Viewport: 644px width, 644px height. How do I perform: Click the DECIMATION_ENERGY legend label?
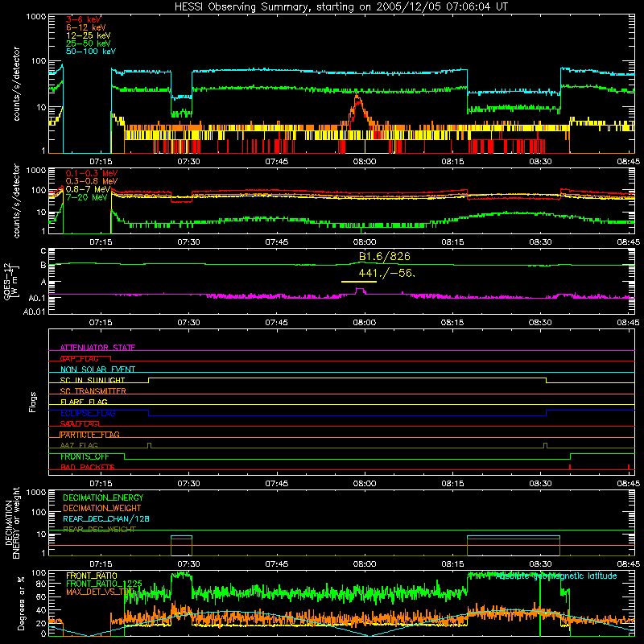[x=103, y=497]
